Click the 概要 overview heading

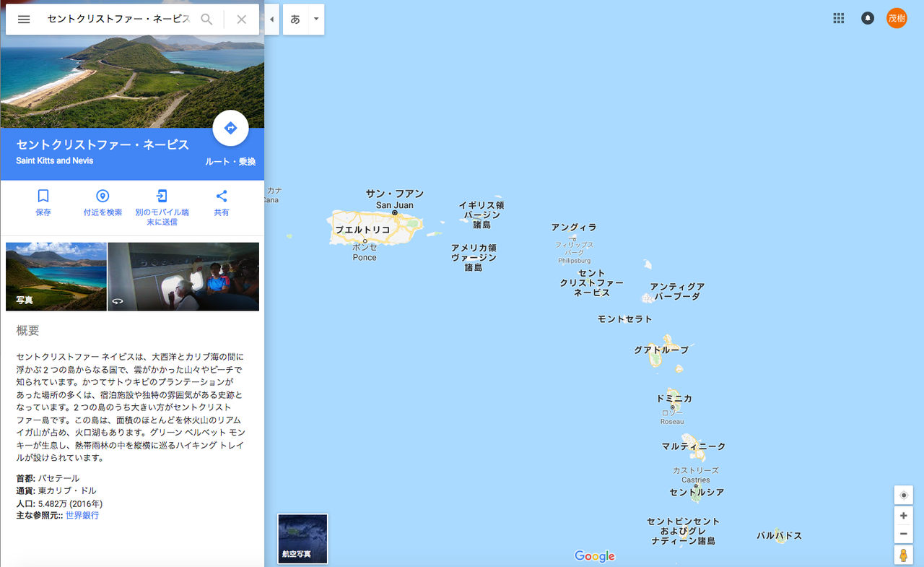[28, 331]
